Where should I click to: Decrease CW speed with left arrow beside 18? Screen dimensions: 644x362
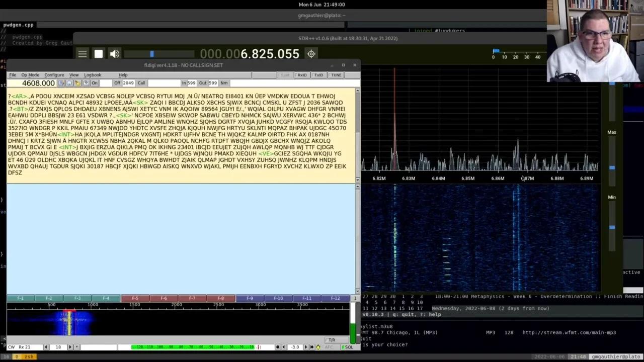[x=46, y=347]
